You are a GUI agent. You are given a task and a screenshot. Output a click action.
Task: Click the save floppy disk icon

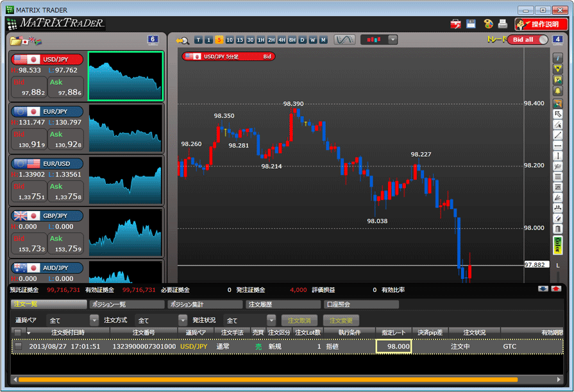point(471,24)
